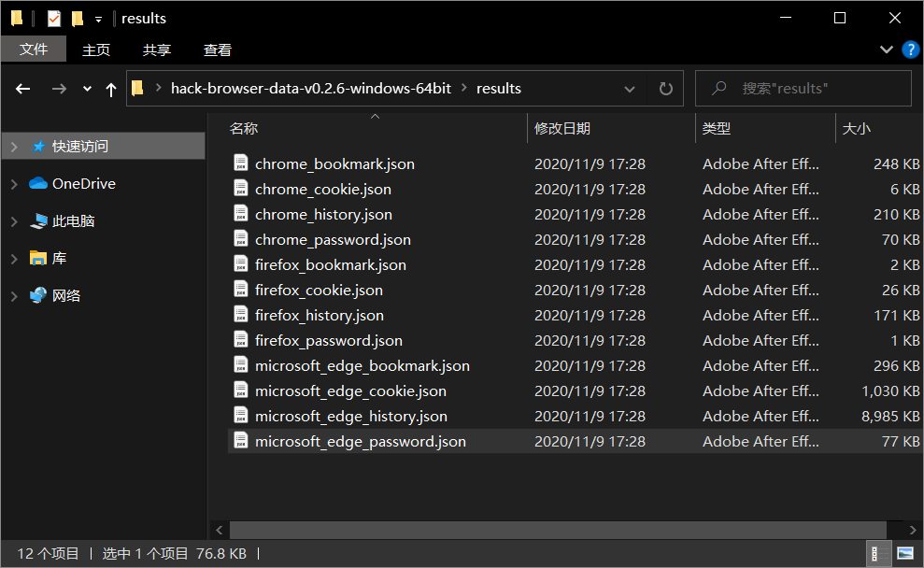Click the chrome_history.json file icon
The image size is (924, 568).
[x=240, y=213]
